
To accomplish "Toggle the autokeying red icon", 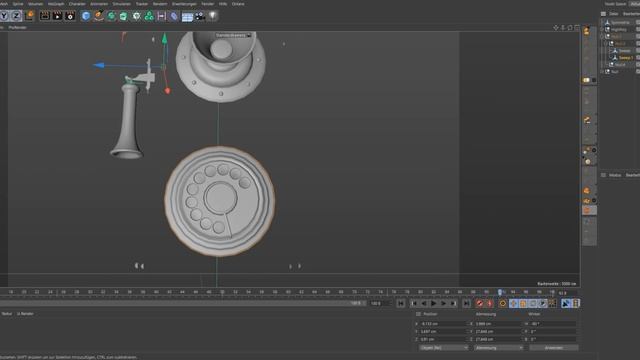I will tap(490, 303).
